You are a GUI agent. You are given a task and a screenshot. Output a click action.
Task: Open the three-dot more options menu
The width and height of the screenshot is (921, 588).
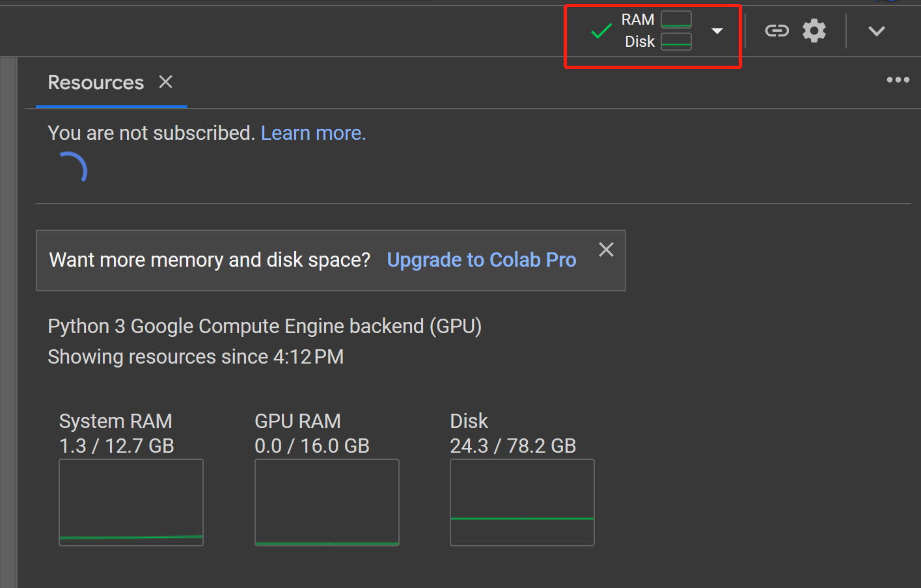point(898,80)
